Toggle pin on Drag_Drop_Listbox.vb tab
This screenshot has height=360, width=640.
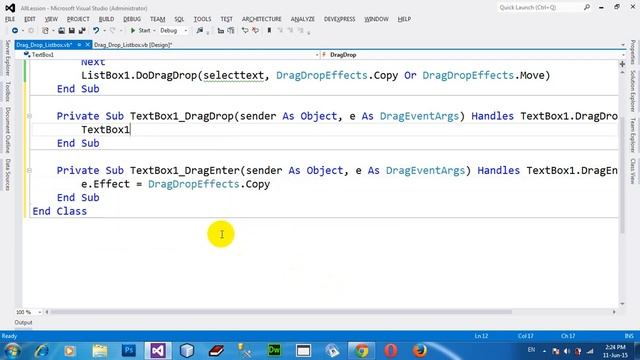pyautogui.click(x=80, y=45)
